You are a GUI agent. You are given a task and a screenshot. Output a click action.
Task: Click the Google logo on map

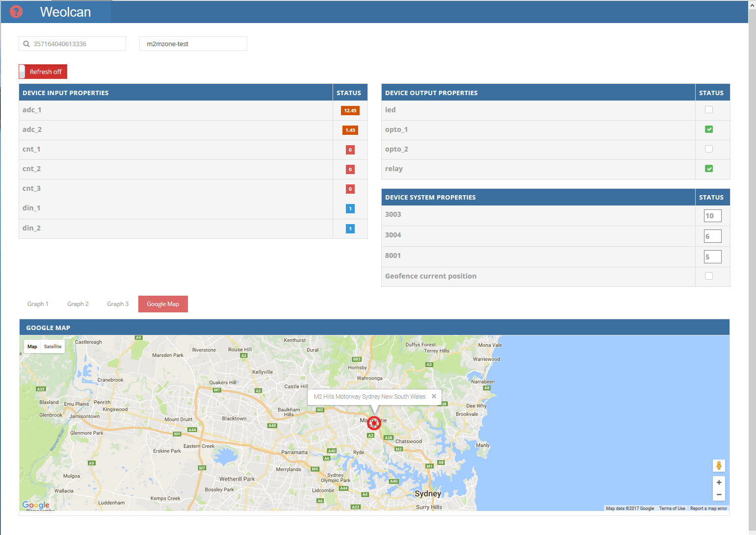pos(36,505)
